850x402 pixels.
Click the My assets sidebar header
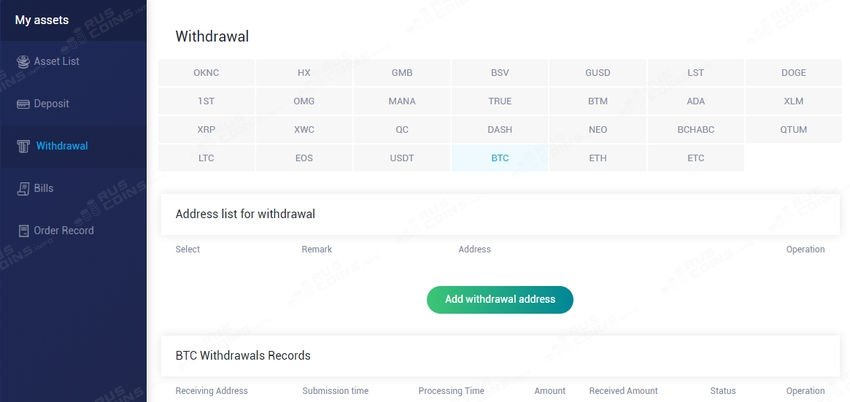[x=42, y=20]
